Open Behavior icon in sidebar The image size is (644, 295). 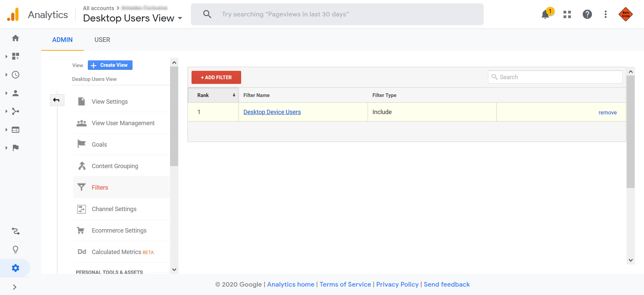tap(15, 130)
